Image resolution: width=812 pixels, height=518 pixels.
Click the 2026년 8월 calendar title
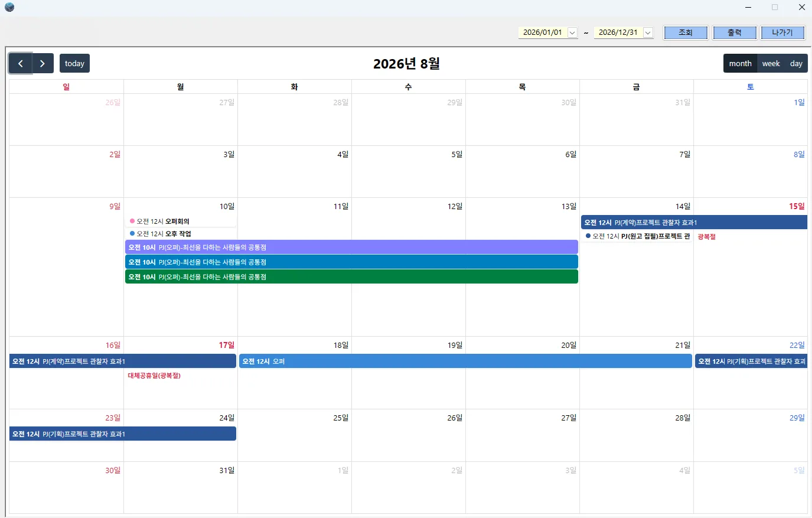(406, 64)
